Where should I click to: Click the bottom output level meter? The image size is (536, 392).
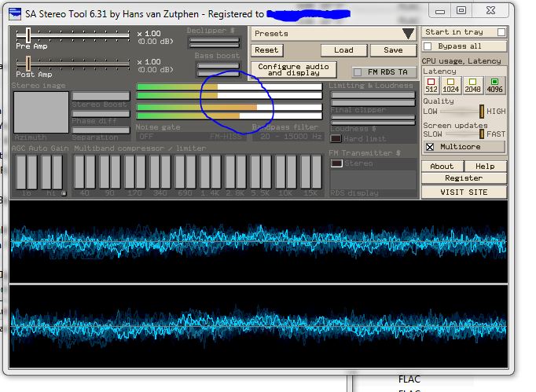[229, 115]
